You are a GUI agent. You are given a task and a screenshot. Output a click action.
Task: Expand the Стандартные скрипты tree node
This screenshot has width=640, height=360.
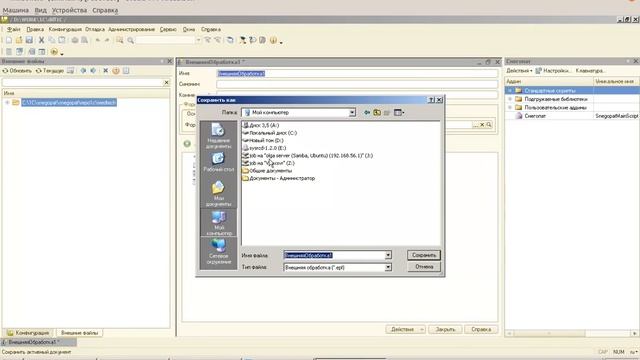[x=510, y=91]
